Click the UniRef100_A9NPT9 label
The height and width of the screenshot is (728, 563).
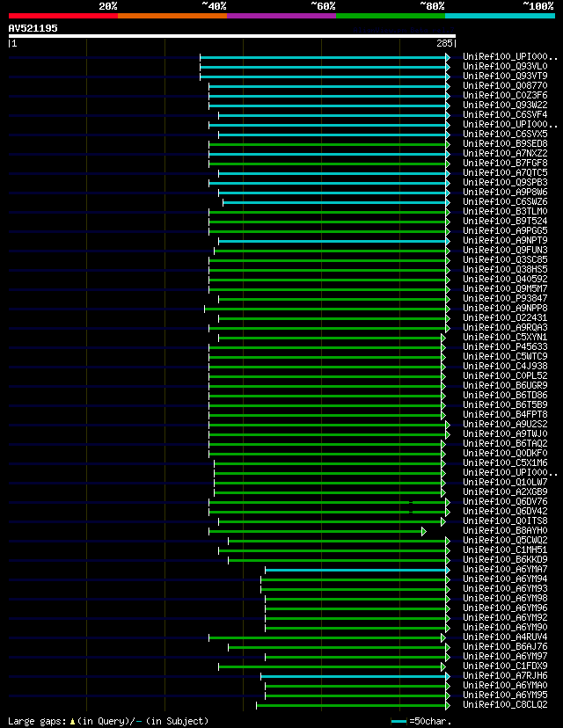tap(505, 241)
